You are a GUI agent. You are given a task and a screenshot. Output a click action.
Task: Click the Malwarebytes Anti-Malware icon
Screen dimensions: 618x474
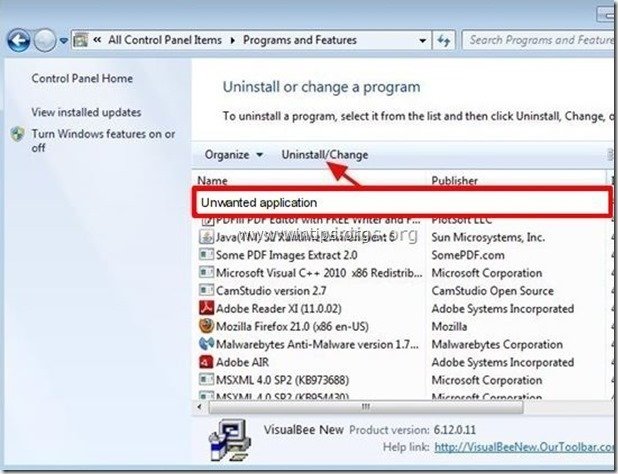point(206,344)
